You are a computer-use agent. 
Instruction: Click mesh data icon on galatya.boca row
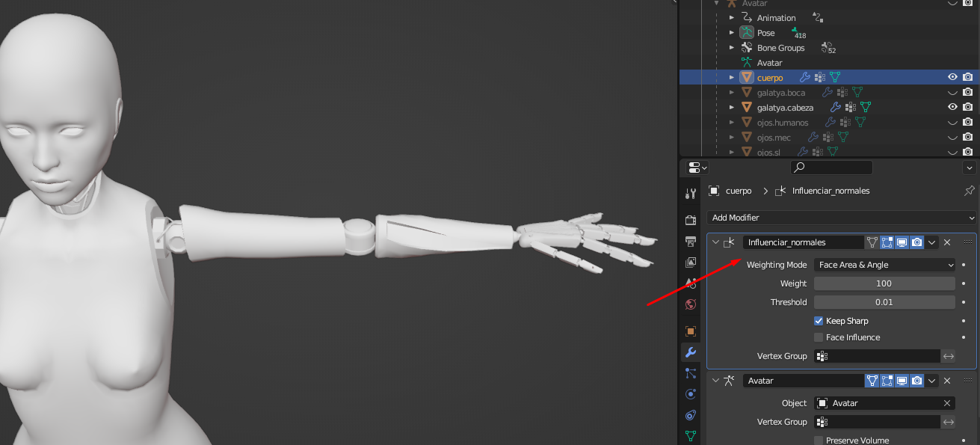click(857, 92)
